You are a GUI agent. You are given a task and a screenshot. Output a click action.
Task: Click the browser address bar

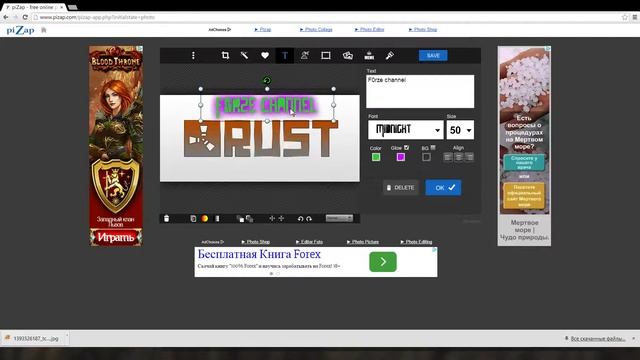pos(327,17)
